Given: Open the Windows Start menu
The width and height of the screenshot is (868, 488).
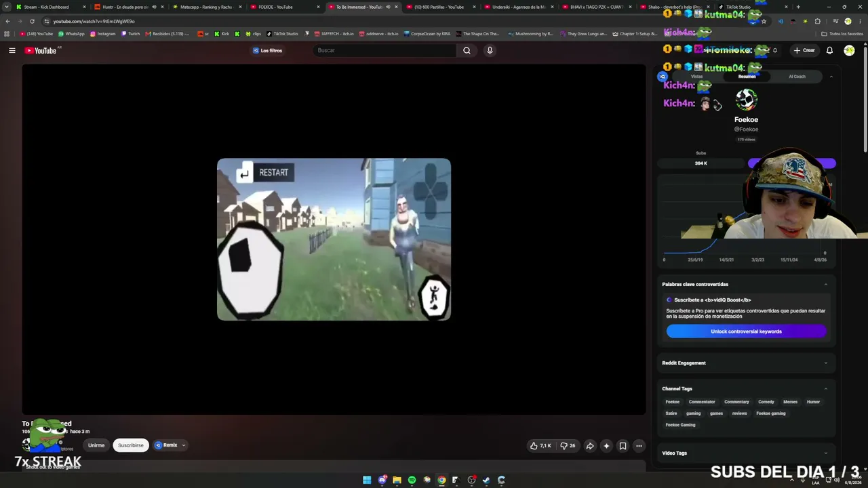Looking at the screenshot, I should [x=367, y=480].
